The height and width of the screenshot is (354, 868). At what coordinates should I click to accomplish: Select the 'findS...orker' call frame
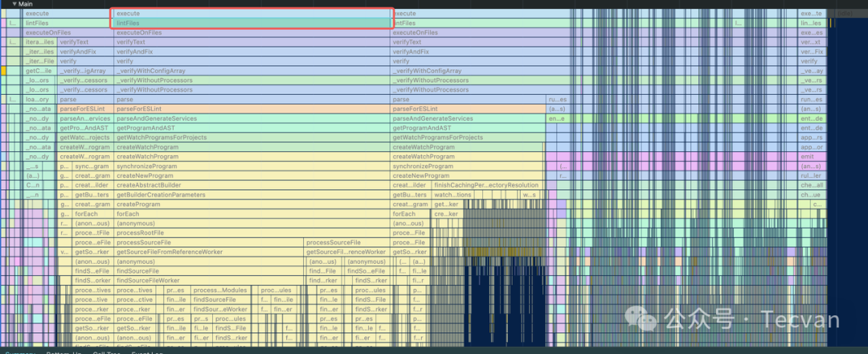tap(93, 281)
